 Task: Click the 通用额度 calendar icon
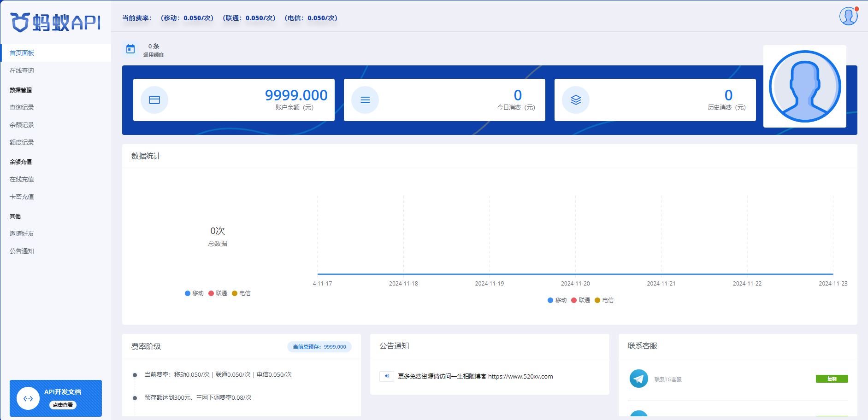[130, 49]
